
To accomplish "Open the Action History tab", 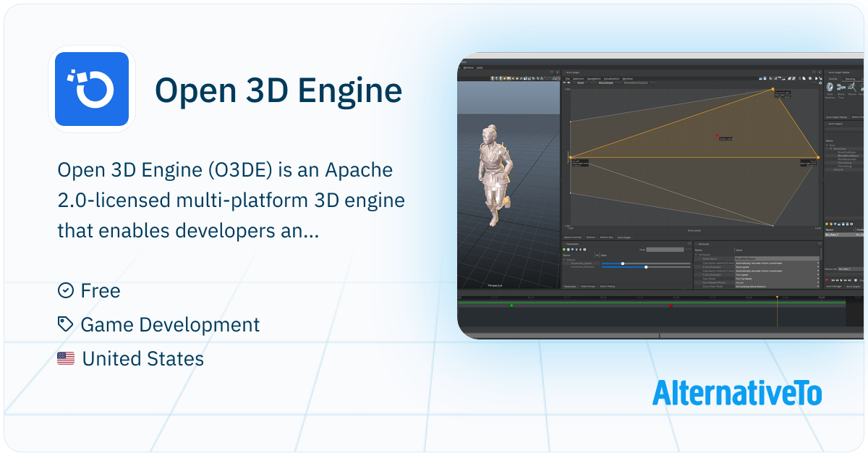I will coord(608,287).
